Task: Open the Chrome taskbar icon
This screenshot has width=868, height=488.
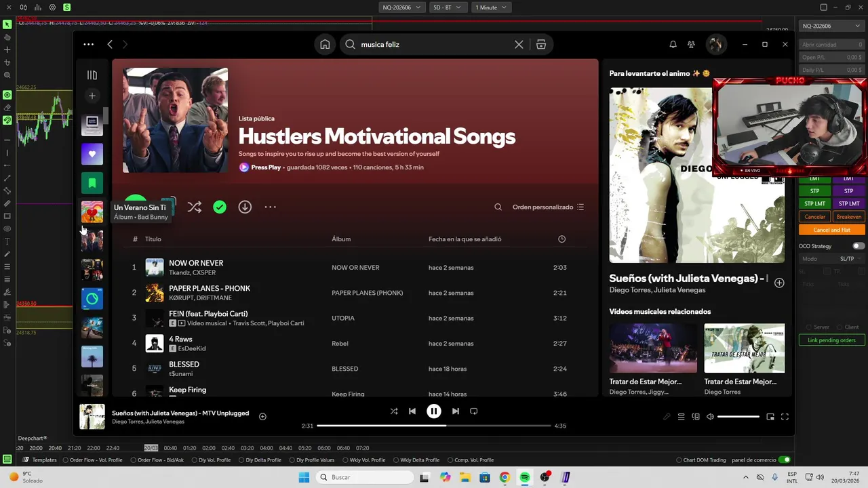Action: click(x=505, y=477)
